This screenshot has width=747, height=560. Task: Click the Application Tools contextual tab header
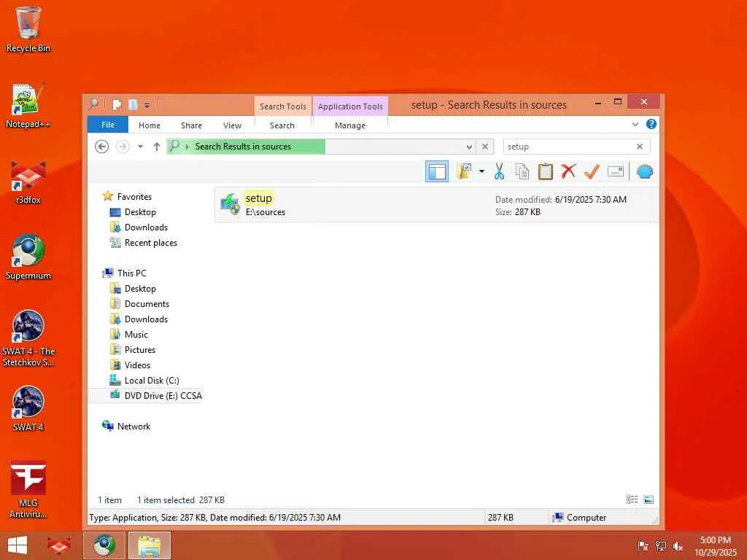tap(350, 106)
